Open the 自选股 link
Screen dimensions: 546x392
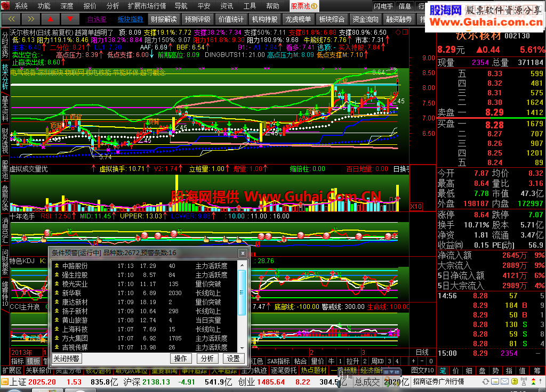pyautogui.click(x=97, y=19)
